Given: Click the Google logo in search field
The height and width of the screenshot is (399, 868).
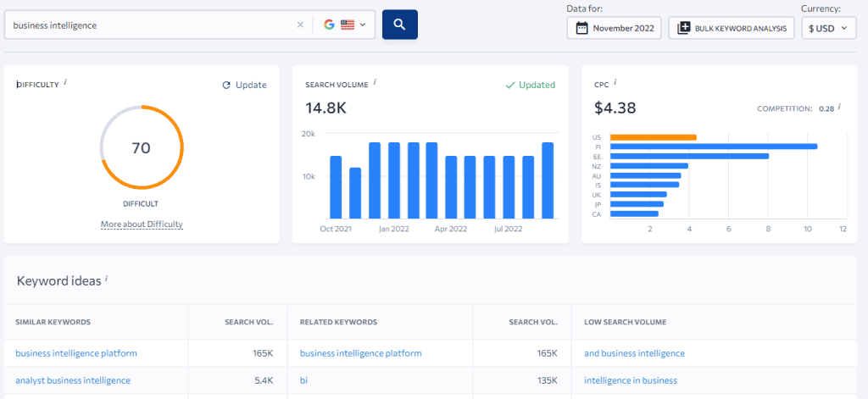Looking at the screenshot, I should (x=330, y=25).
